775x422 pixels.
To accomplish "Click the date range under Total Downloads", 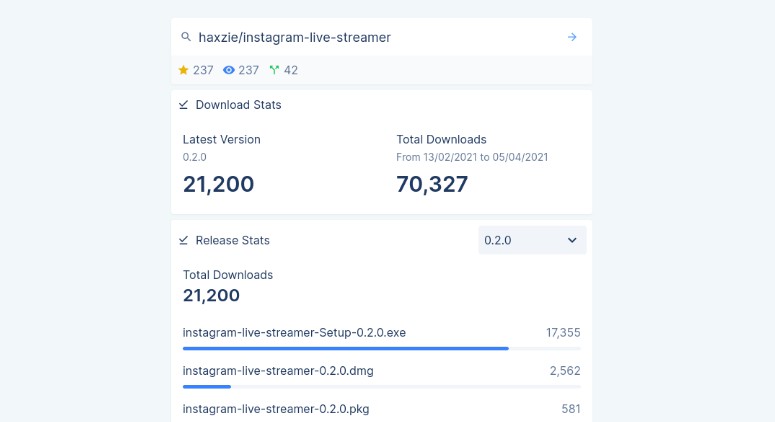I will point(472,157).
